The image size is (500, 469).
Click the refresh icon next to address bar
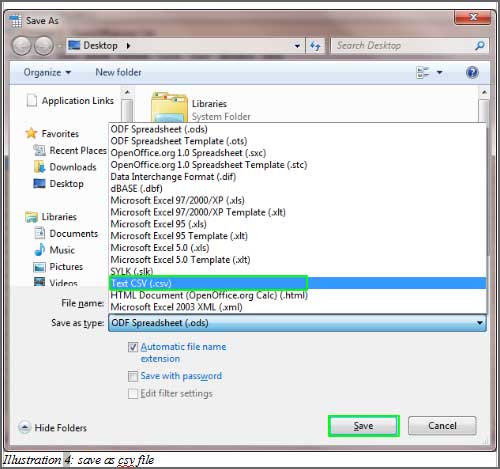point(315,46)
